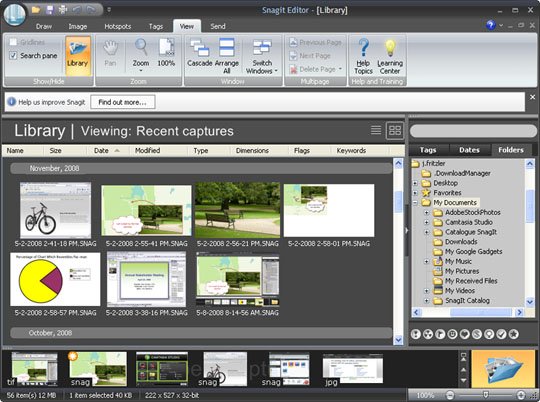Open the Image ribbon tab
Screen dimensions: 540x402
(x=77, y=27)
